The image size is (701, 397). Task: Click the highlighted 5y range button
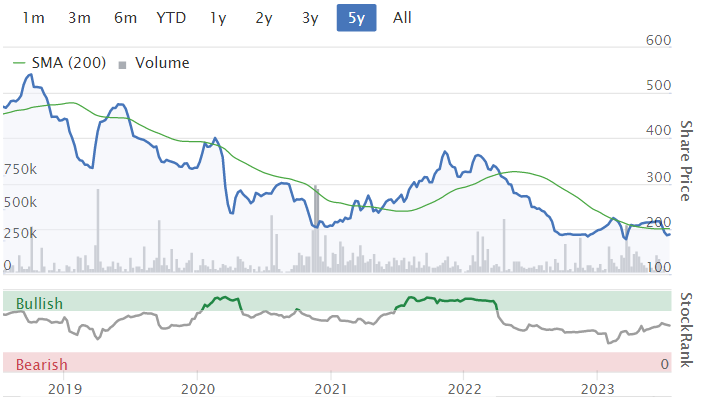[356, 18]
